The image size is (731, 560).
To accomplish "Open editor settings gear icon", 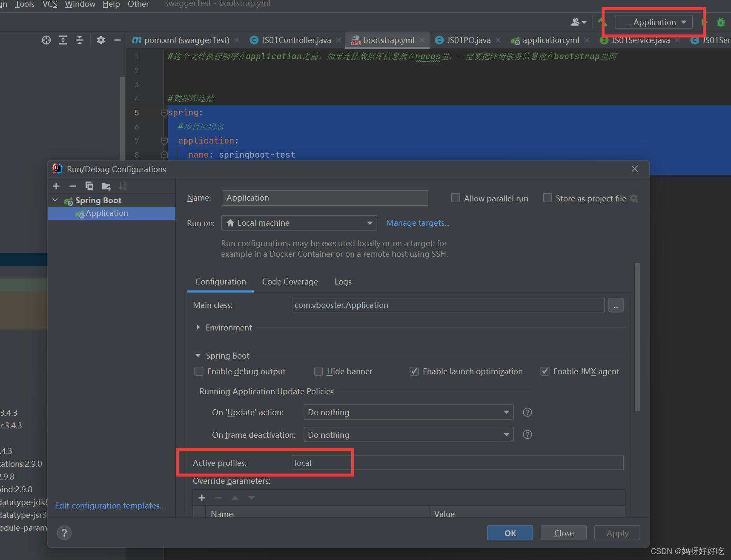I will (x=100, y=40).
